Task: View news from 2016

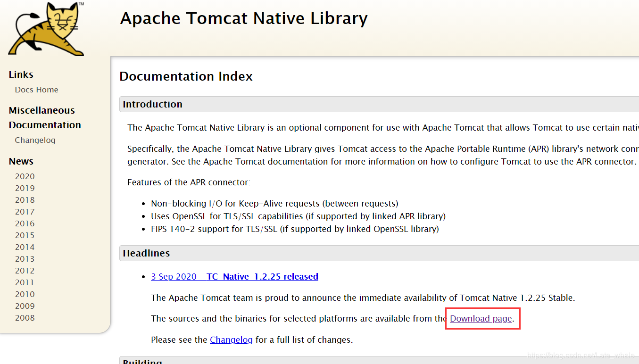Action: [x=25, y=223]
